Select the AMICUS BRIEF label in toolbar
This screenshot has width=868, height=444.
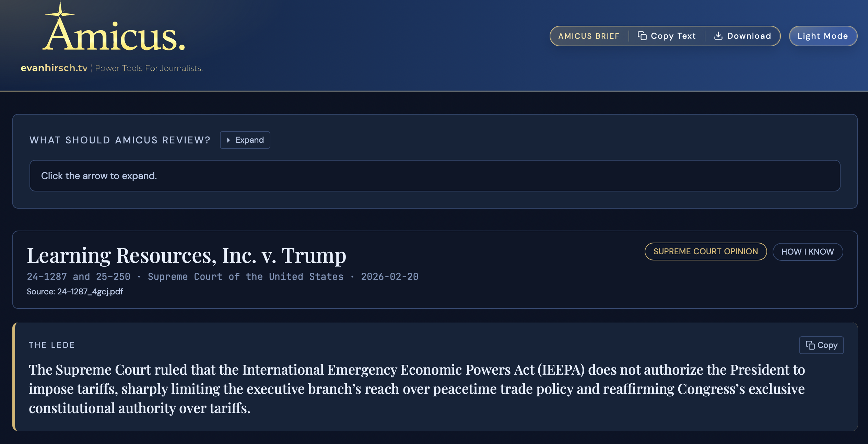[589, 36]
